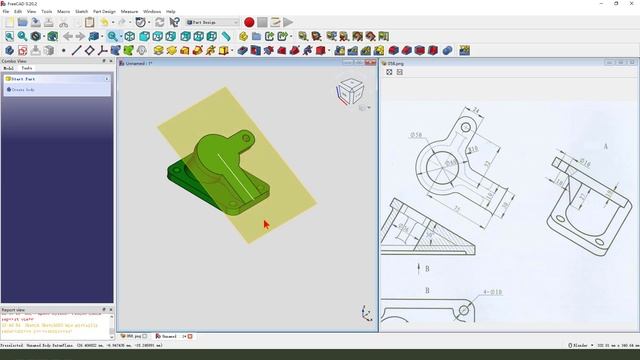Screen dimensions: 640x360
Task: Run the macro with the play triangle
Action: (x=288, y=22)
